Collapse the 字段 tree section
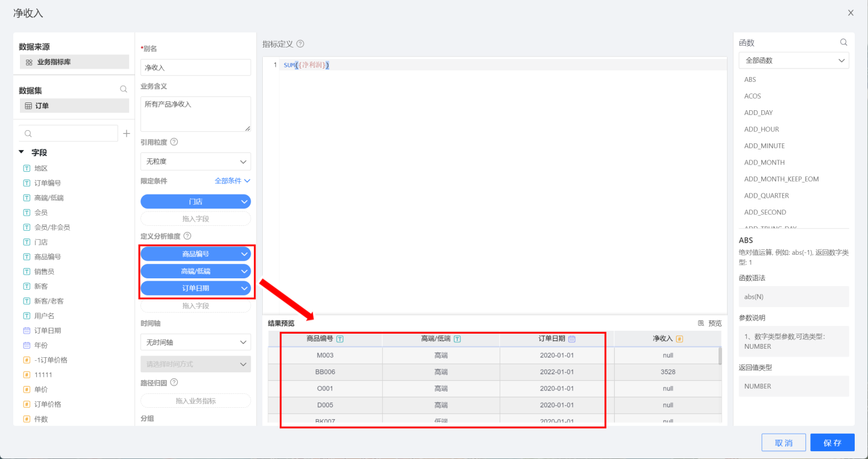The image size is (868, 459). click(x=22, y=152)
